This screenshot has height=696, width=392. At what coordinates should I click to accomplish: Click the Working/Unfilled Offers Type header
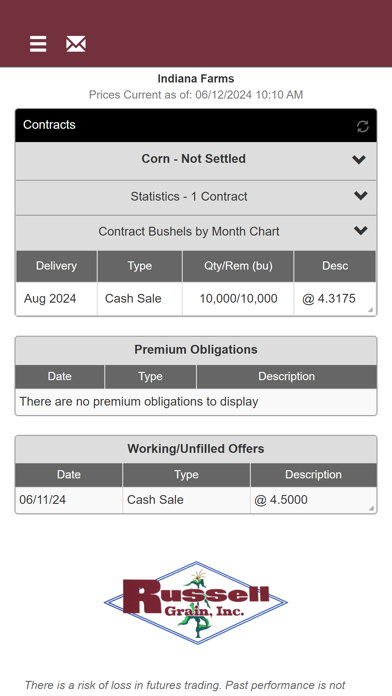[x=186, y=475]
